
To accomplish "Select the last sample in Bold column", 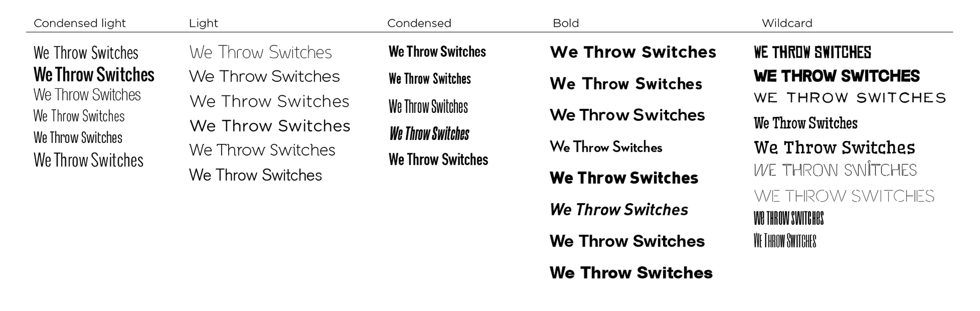I will click(x=631, y=273).
